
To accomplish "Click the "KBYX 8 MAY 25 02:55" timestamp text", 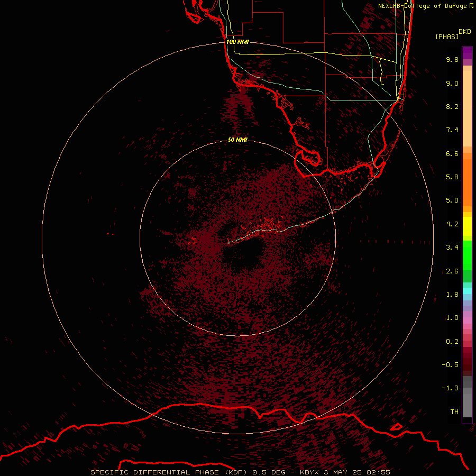I will [x=345, y=472].
